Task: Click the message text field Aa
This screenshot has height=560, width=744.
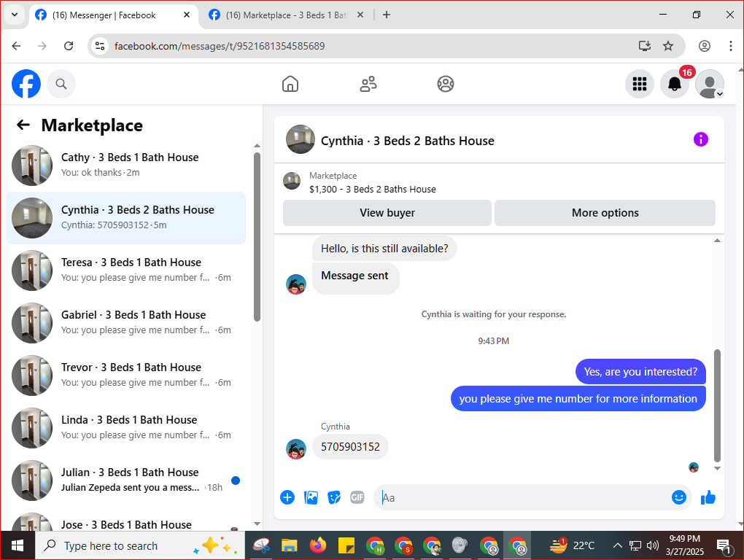Action: click(522, 497)
